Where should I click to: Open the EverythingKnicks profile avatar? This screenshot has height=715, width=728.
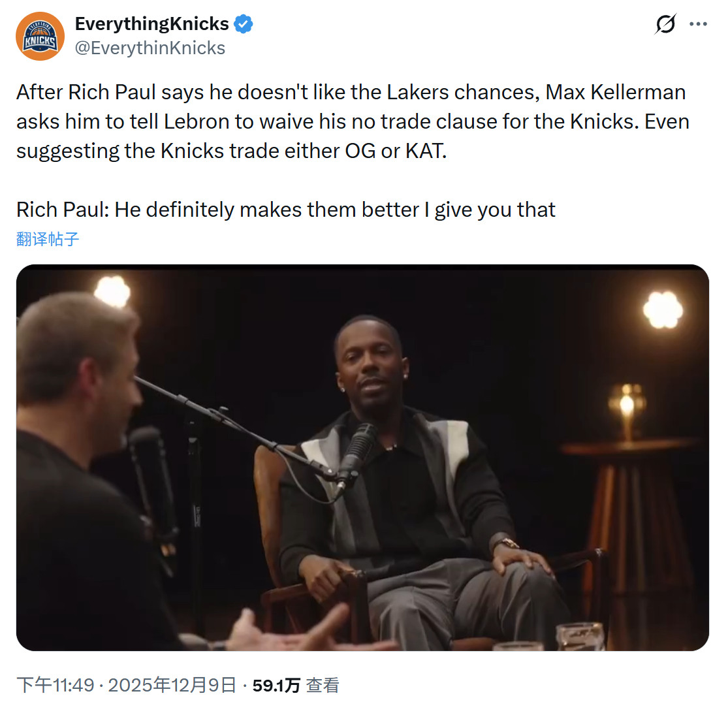pos(40,36)
